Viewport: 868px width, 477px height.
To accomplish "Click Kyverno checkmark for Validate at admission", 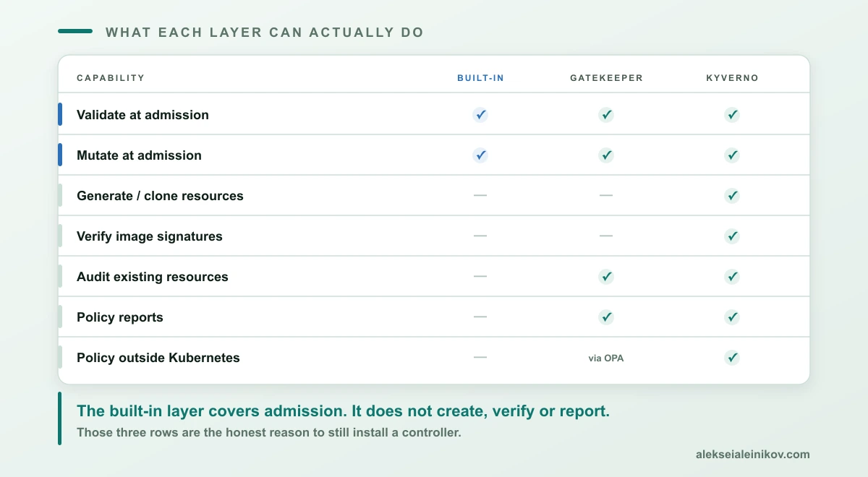I will (732, 114).
